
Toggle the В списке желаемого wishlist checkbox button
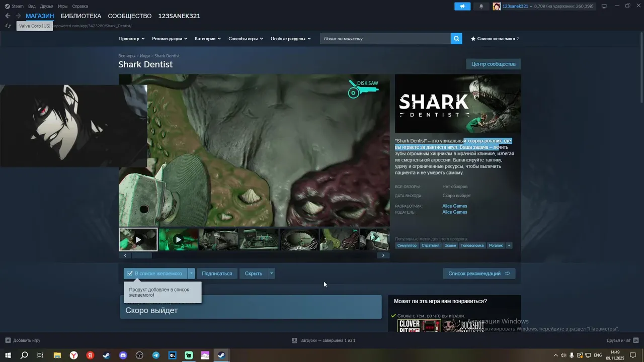coord(155,274)
